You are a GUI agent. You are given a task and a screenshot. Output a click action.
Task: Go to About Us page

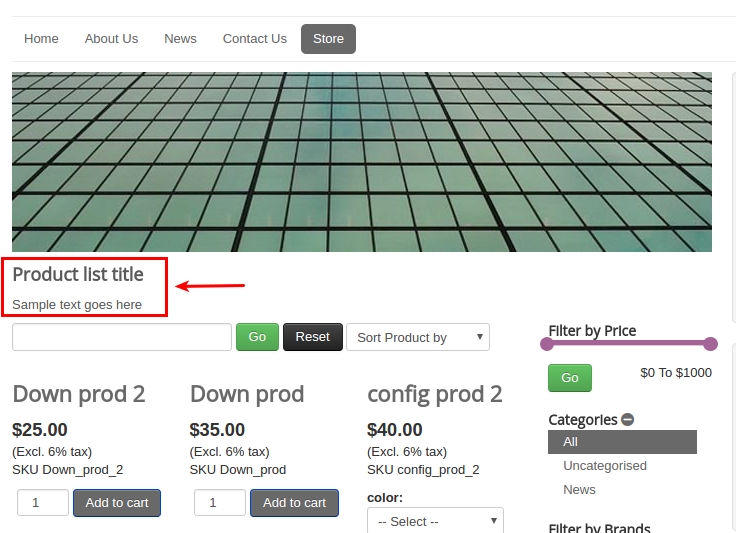click(x=111, y=39)
